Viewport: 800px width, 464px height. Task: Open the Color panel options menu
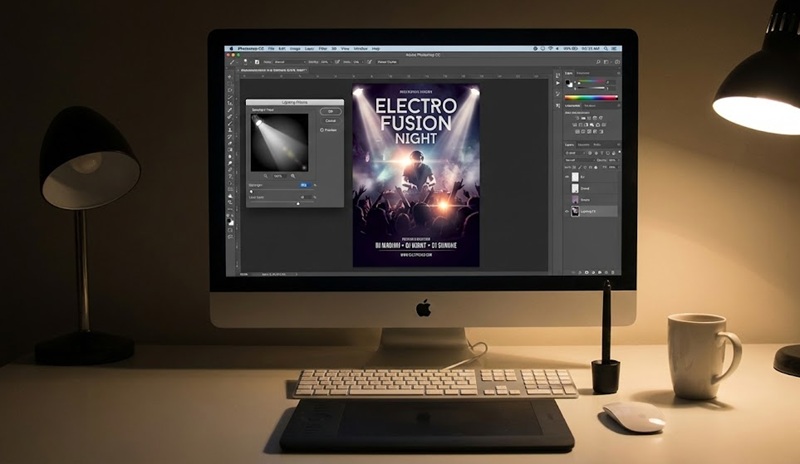click(x=618, y=73)
